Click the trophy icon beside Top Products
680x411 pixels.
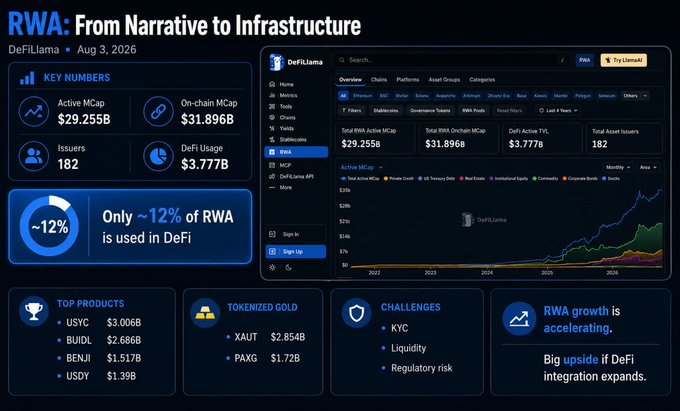34,311
